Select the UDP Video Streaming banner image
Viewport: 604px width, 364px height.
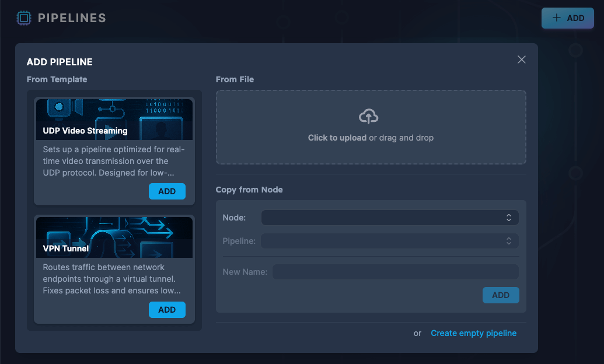pos(114,119)
